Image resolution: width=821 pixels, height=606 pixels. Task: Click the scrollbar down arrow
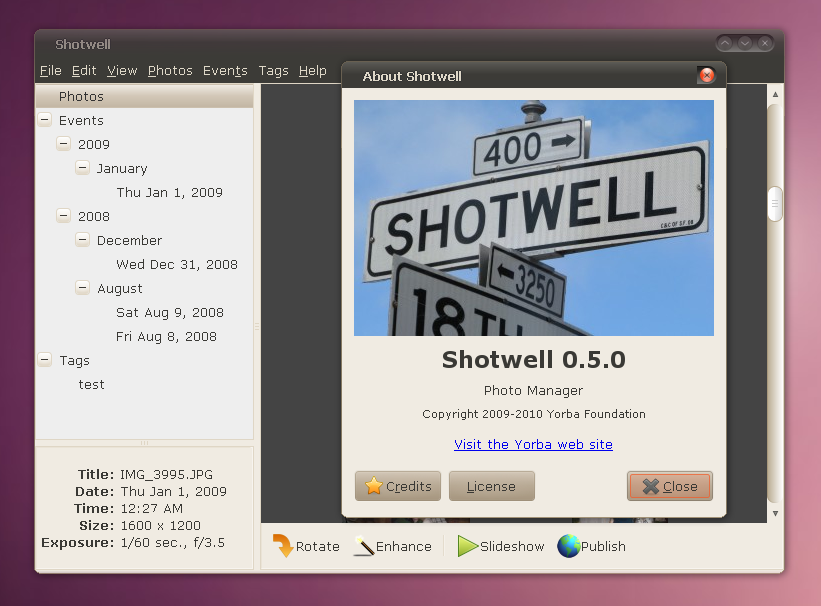pos(775,514)
